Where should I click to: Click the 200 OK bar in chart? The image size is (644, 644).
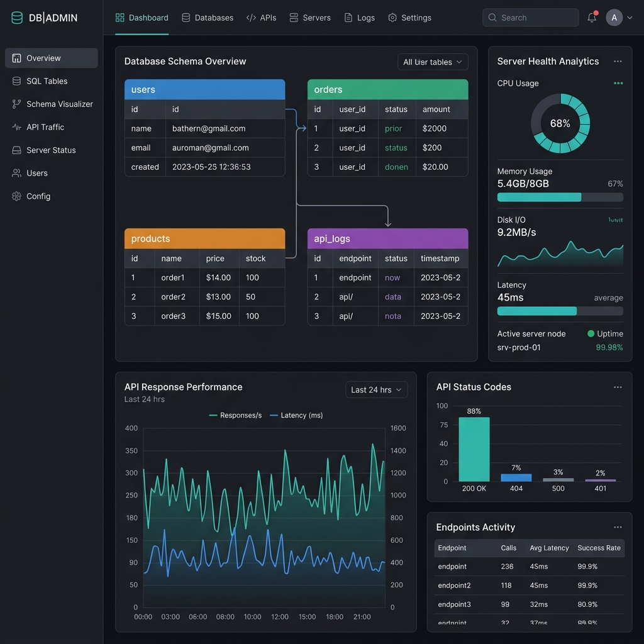point(474,449)
